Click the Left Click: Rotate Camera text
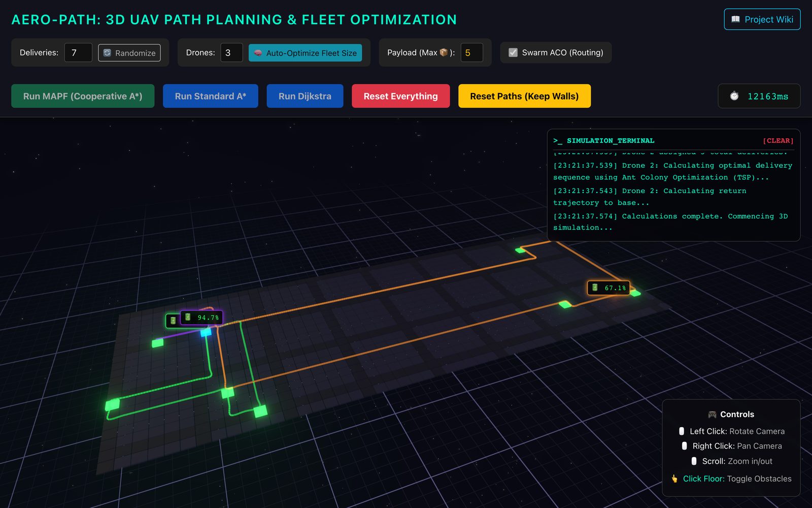This screenshot has height=508, width=812. pos(737,431)
